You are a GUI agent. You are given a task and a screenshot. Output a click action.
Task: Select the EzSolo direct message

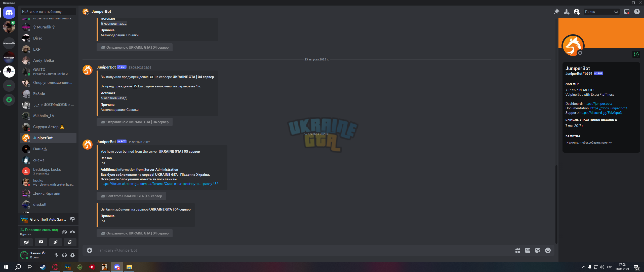[48, 94]
